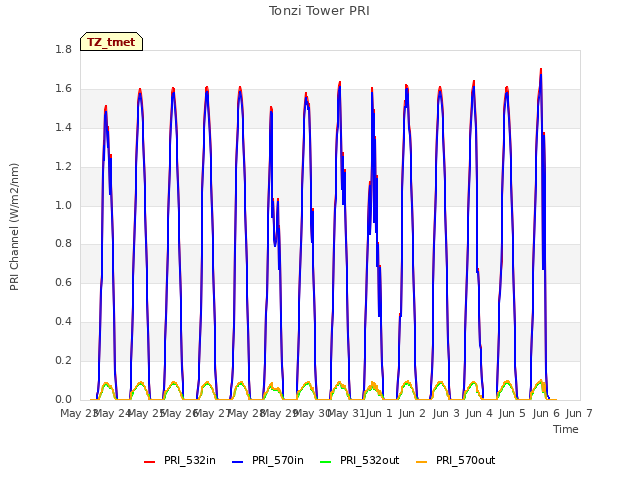Click the Jun 4 x-axis tick label
Viewport: 640px width, 480px height.
[479, 413]
